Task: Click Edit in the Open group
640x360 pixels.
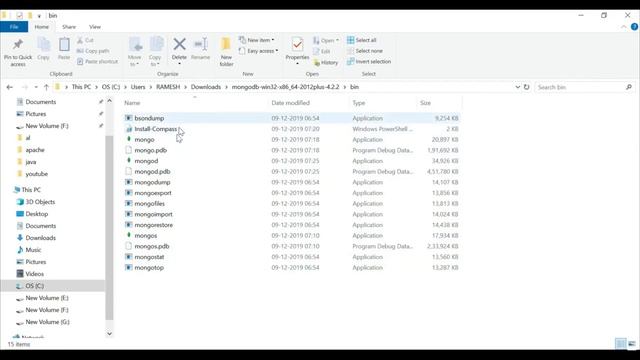Action: pyautogui.click(x=322, y=51)
